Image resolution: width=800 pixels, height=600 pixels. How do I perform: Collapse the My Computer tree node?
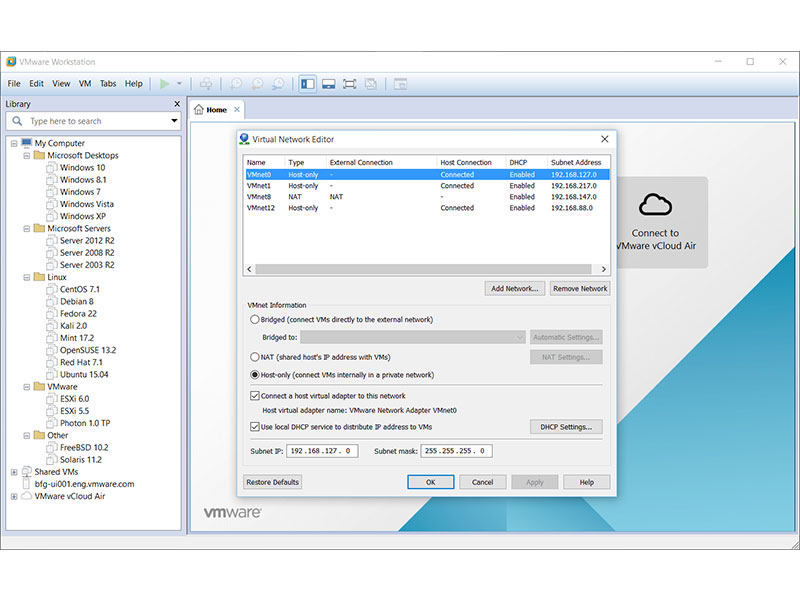[x=14, y=143]
